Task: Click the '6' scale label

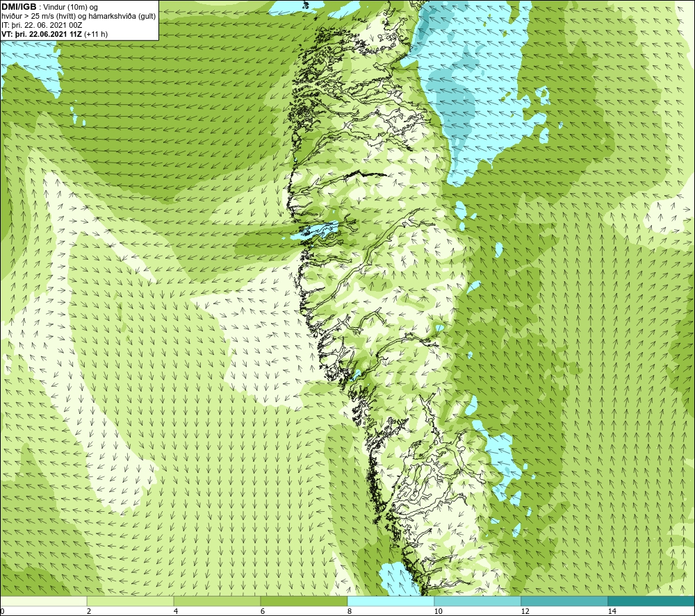Action: point(263,612)
